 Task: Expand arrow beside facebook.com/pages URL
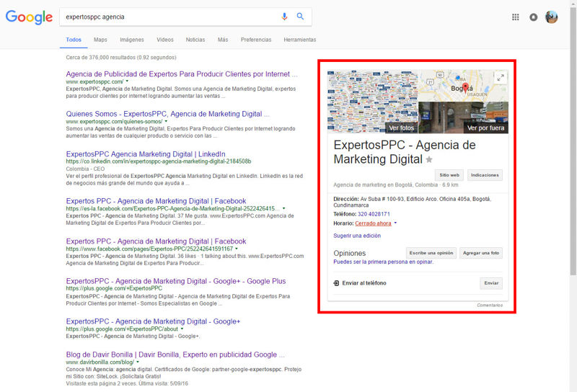point(237,249)
